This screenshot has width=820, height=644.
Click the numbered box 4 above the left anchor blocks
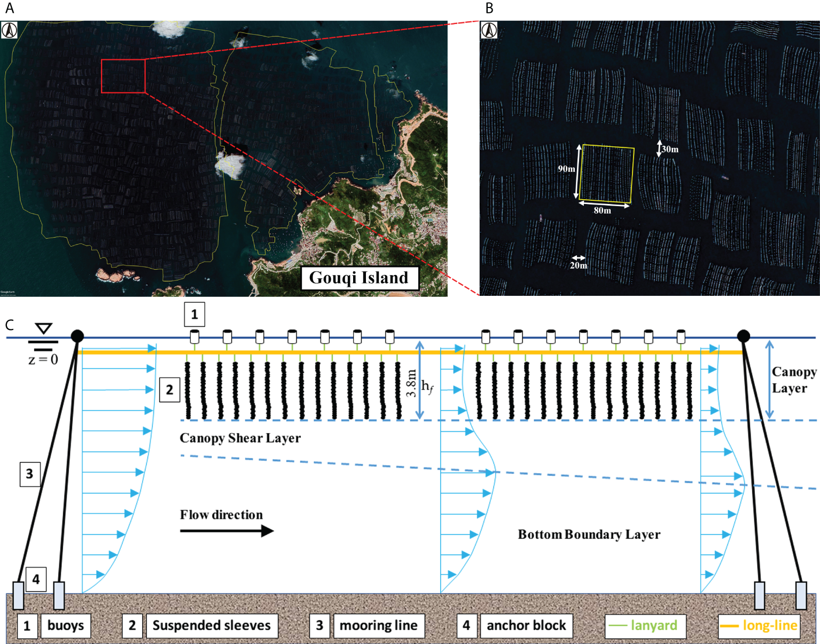click(x=36, y=579)
